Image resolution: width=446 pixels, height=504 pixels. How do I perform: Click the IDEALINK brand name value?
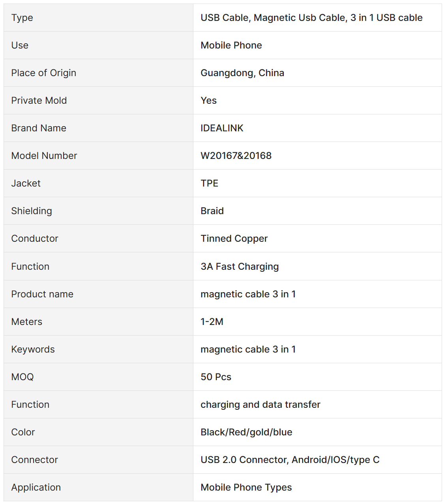[222, 128]
